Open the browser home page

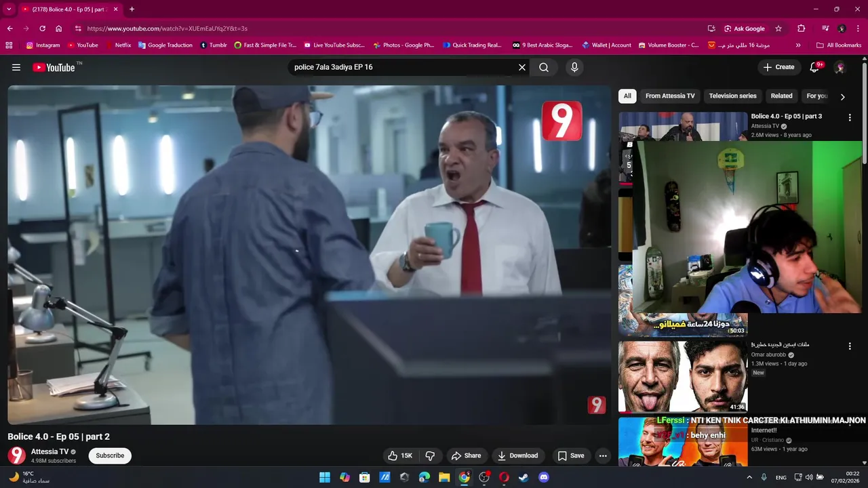59,28
